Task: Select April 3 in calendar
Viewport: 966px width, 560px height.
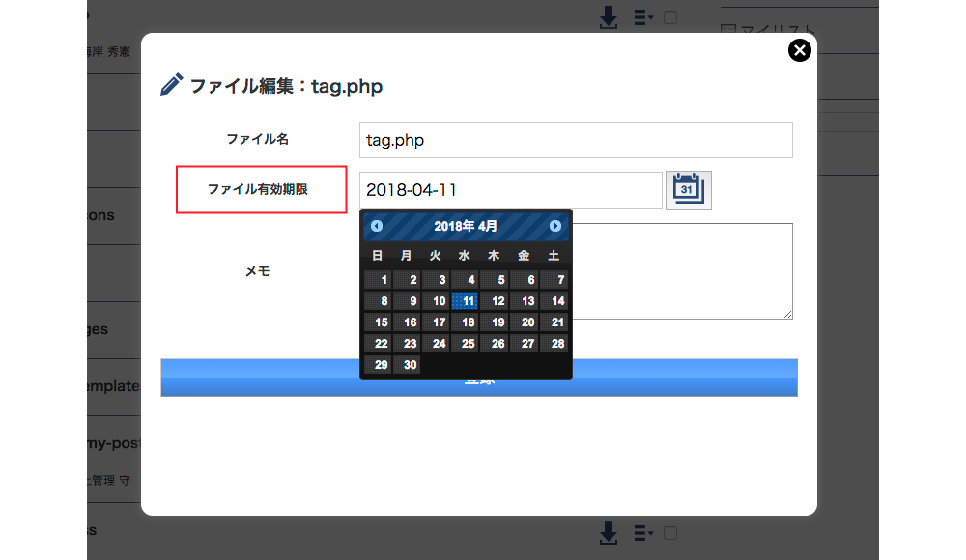Action: [x=436, y=280]
